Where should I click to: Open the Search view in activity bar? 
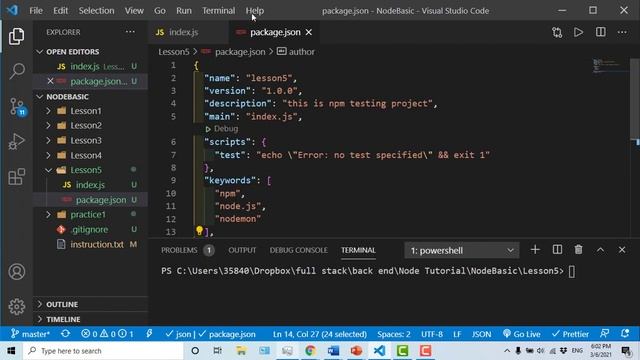coord(16,71)
